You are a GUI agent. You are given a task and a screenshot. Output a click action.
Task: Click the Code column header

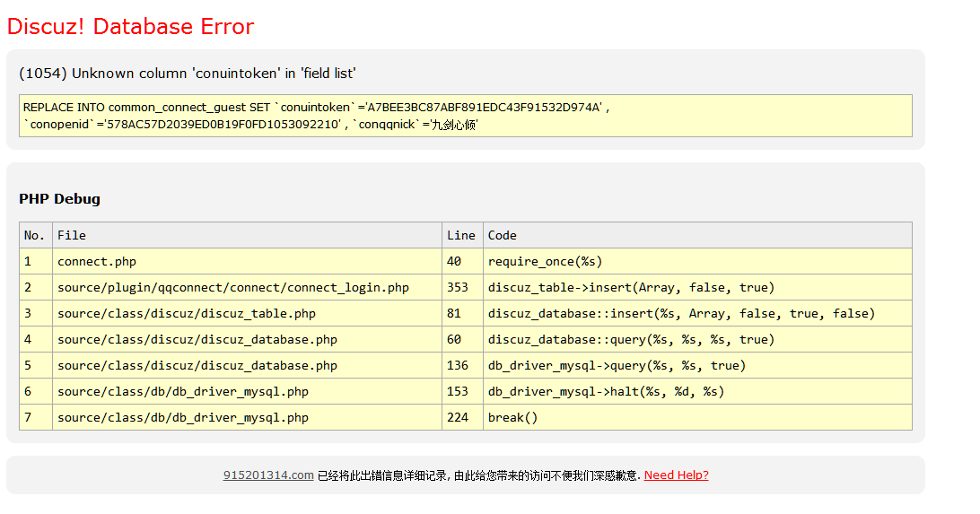502,235
